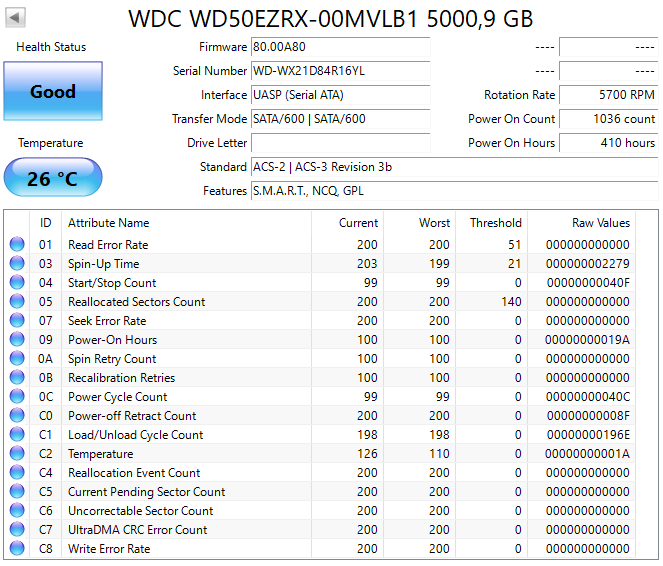Click the status icon for Read Error Rate
This screenshot has width=663, height=566.
(x=17, y=244)
